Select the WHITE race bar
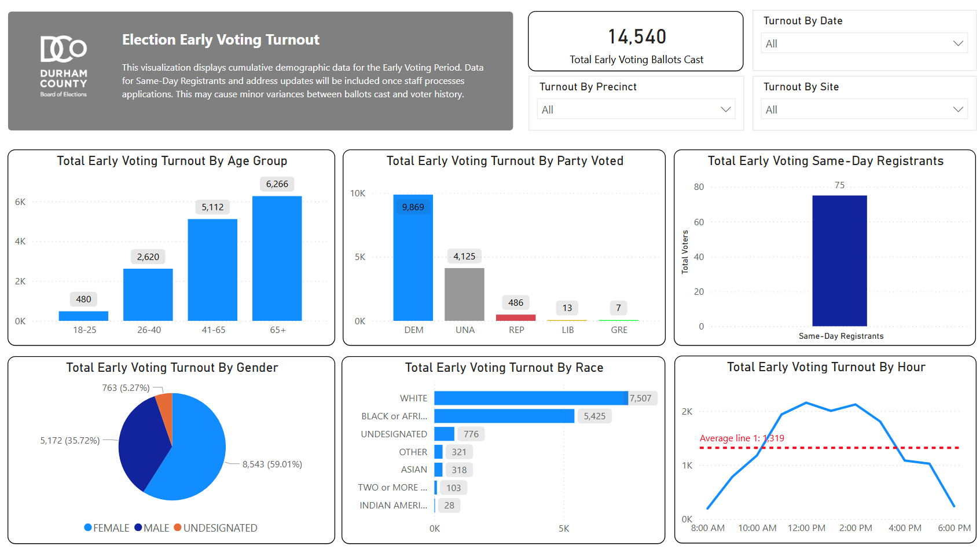Image resolution: width=980 pixels, height=549 pixels. 530,398
